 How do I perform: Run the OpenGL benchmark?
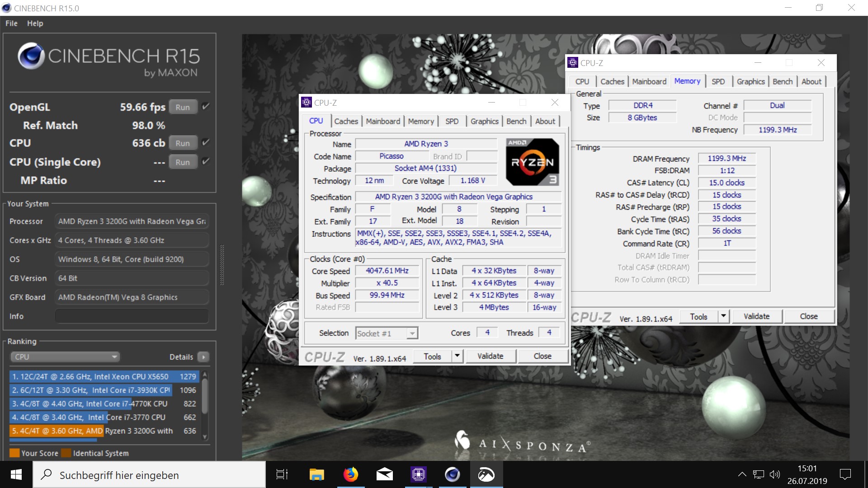[x=183, y=107]
